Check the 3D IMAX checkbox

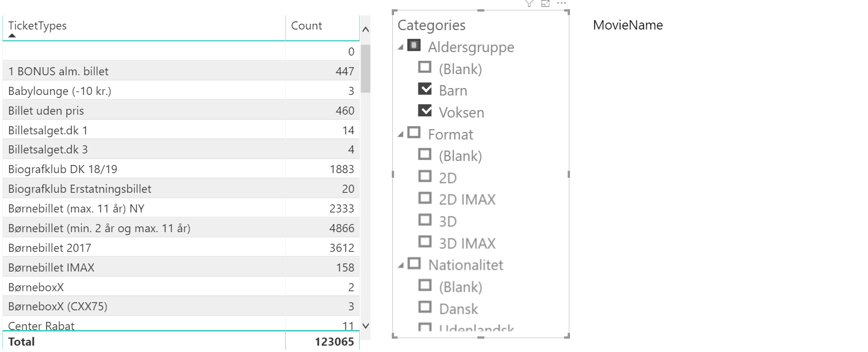point(425,241)
